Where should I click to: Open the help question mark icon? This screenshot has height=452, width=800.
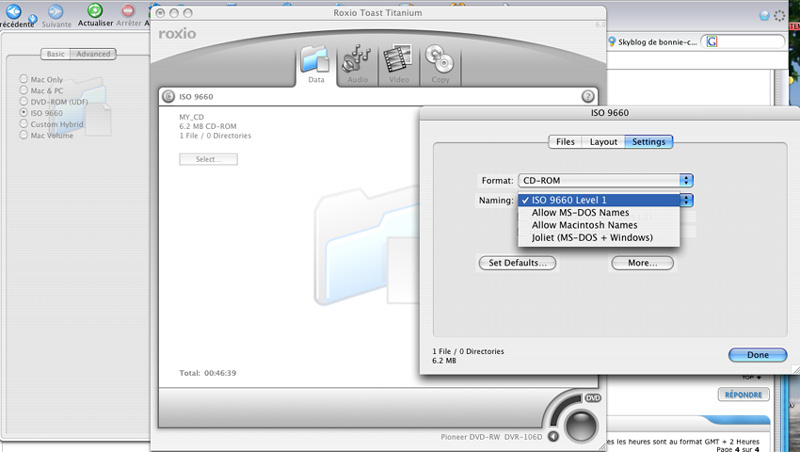point(588,96)
